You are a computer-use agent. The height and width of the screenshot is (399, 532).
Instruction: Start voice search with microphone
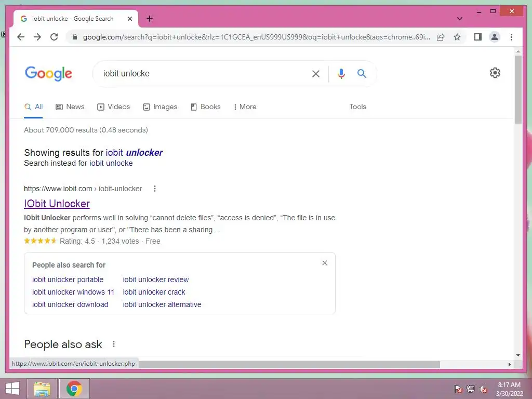tap(341, 74)
